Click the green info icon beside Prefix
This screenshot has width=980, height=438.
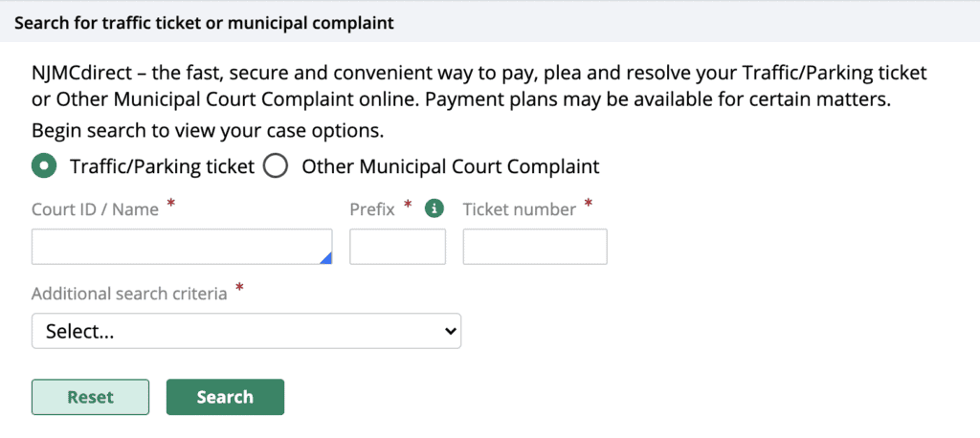pyautogui.click(x=434, y=208)
